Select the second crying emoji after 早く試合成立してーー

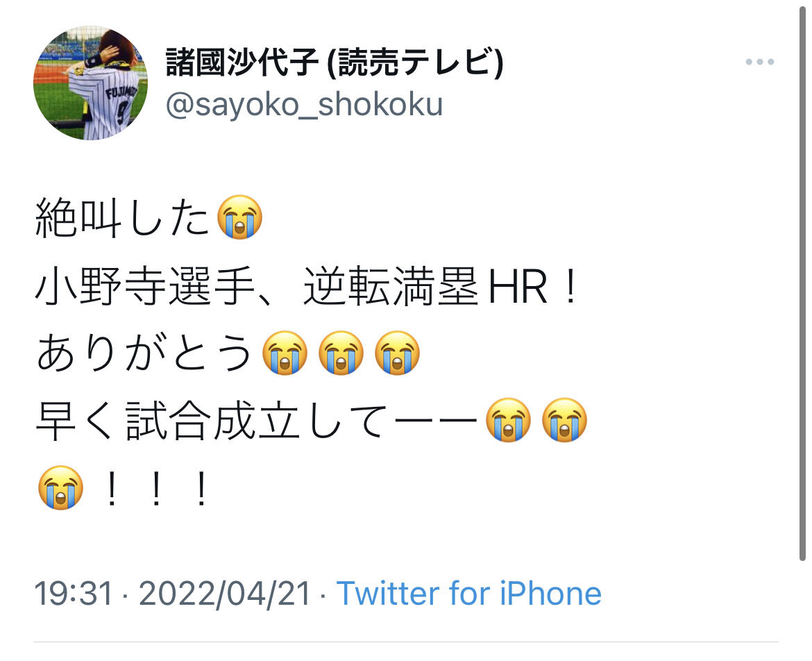564,420
